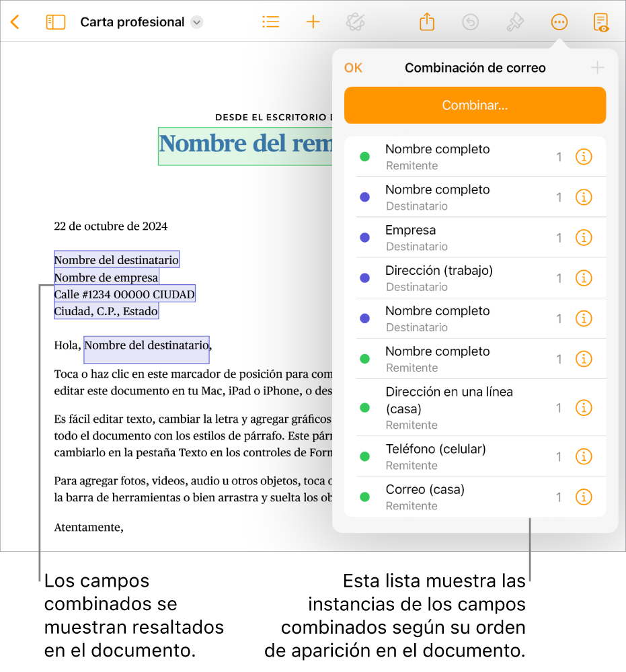
Task: Tap the plus add field button in panel
Action: tap(597, 68)
